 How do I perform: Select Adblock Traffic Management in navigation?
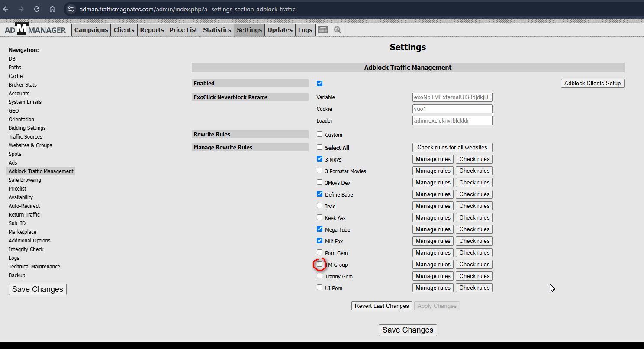coord(41,171)
